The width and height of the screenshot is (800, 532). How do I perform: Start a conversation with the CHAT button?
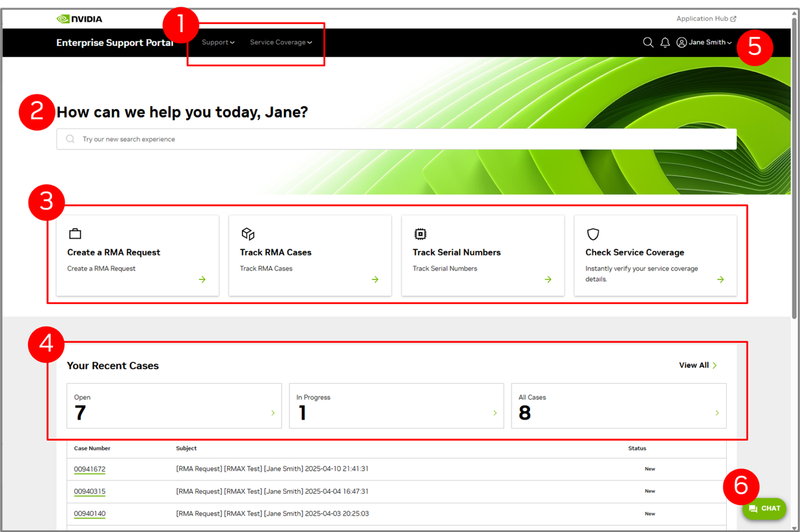click(x=765, y=509)
